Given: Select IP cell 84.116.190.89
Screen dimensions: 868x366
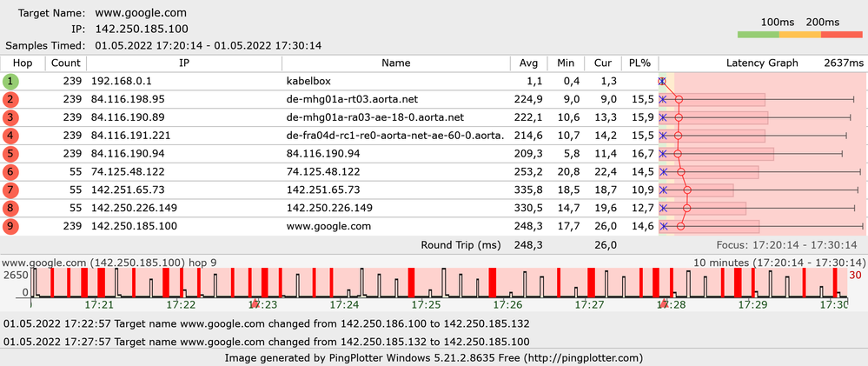Looking at the screenshot, I should tap(128, 117).
